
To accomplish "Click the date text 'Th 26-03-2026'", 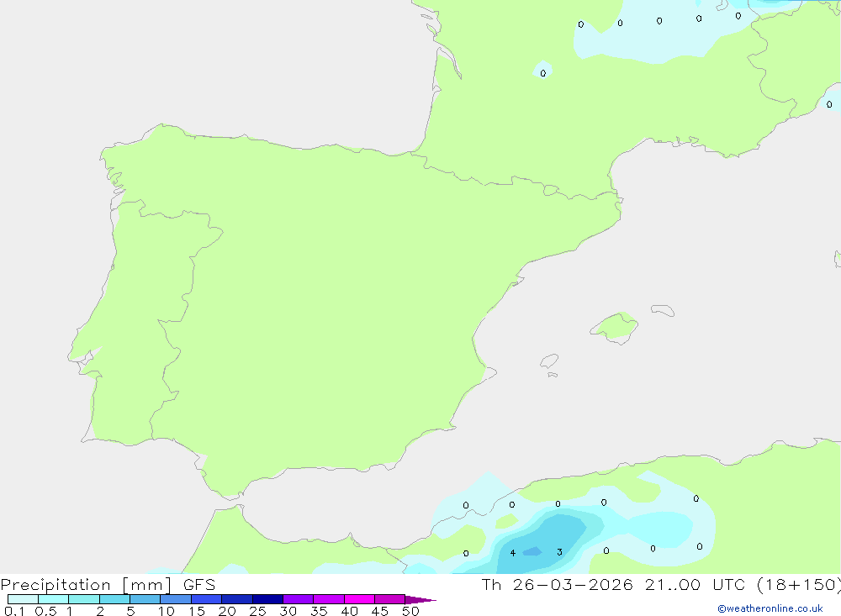I will (x=558, y=585).
